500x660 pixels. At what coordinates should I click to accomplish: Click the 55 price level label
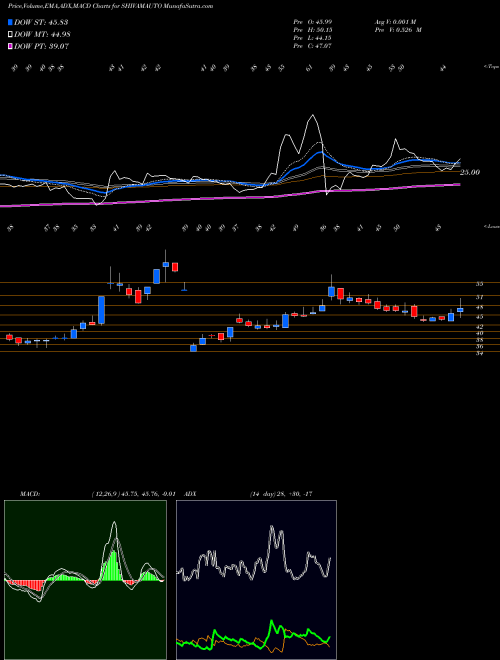[479, 284]
